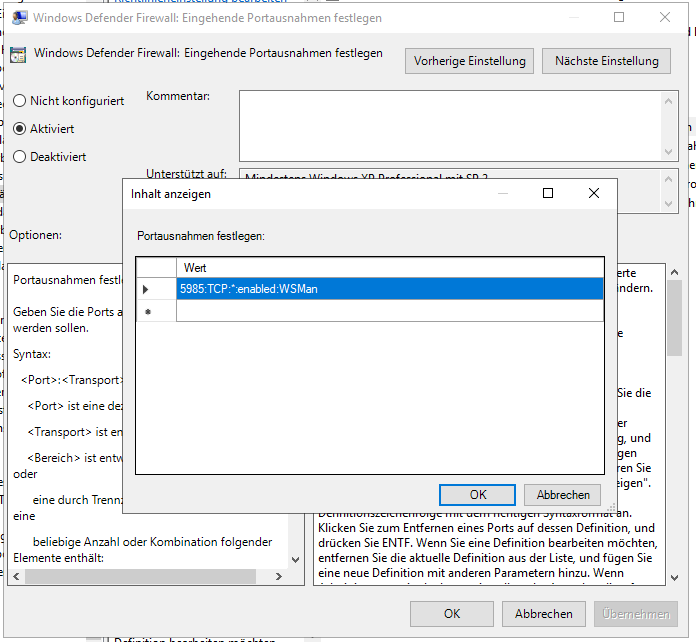Click the Nächste Einstellung button

click(x=606, y=61)
